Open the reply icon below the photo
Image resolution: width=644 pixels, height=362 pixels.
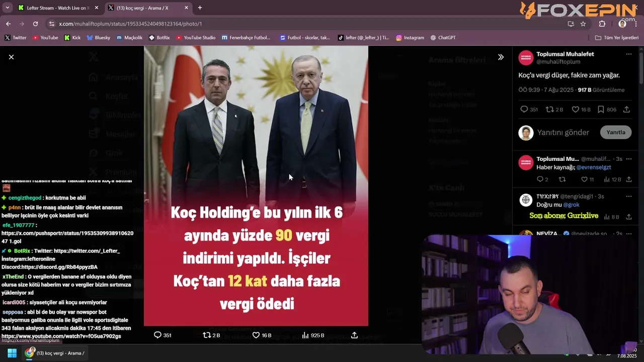157,335
